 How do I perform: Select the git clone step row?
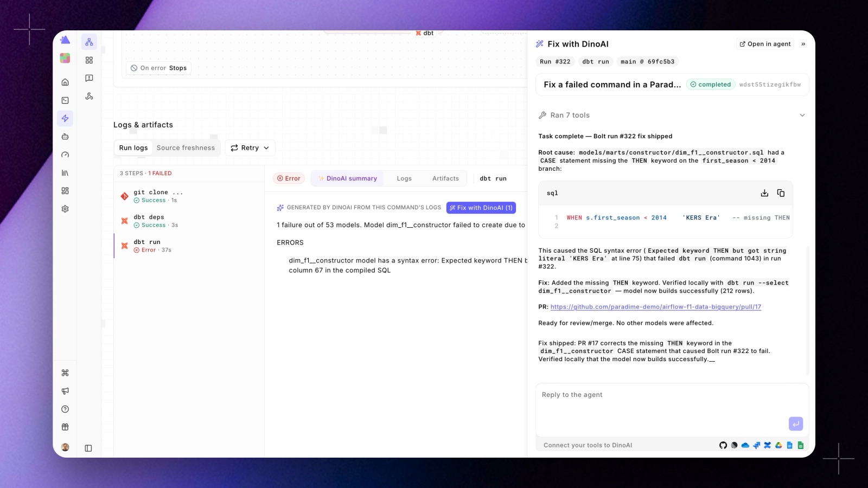pyautogui.click(x=189, y=196)
